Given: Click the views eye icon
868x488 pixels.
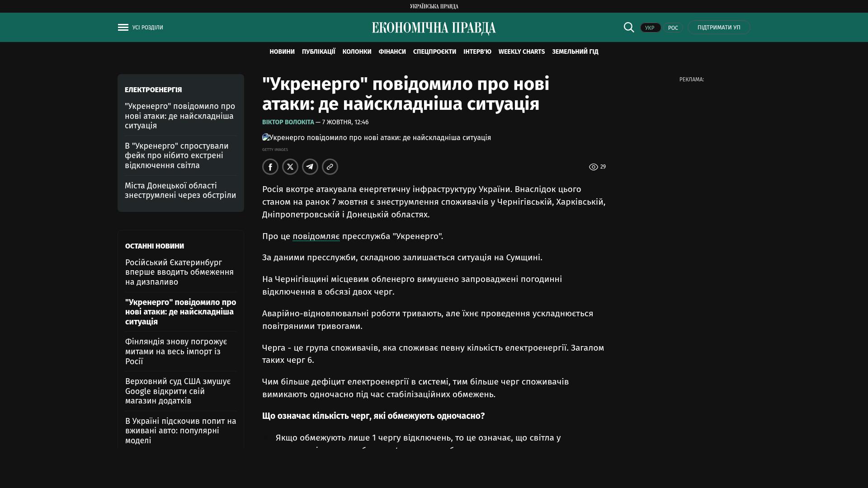Looking at the screenshot, I should pos(593,167).
